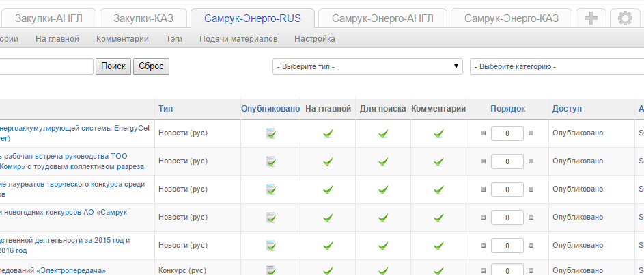Open the 'Выберите категорию' dropdown

coord(556,66)
